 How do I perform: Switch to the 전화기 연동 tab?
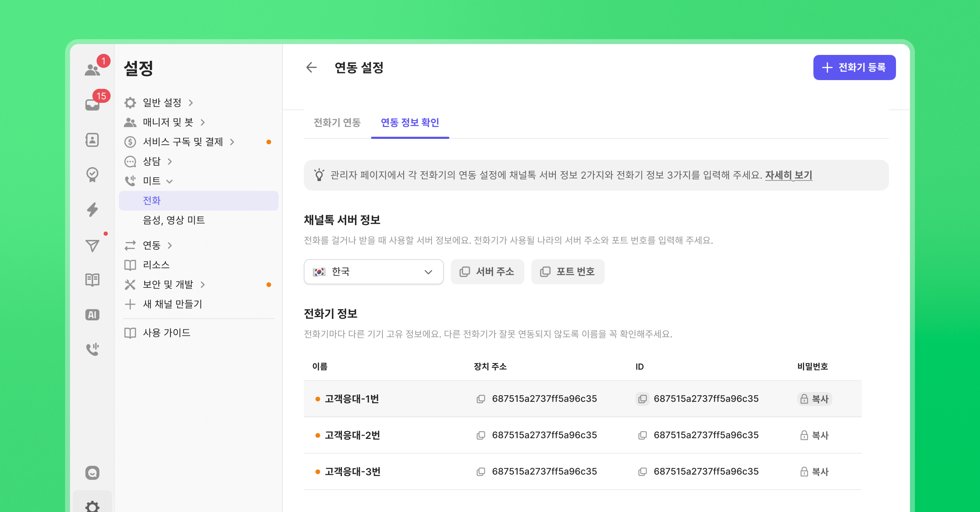pyautogui.click(x=337, y=122)
